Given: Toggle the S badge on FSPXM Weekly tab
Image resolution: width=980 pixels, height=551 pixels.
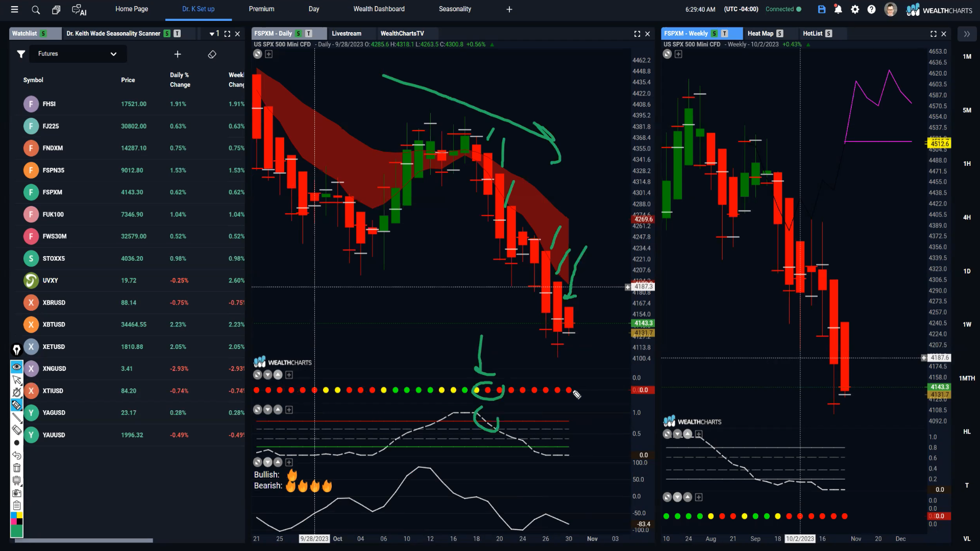Looking at the screenshot, I should pos(715,34).
